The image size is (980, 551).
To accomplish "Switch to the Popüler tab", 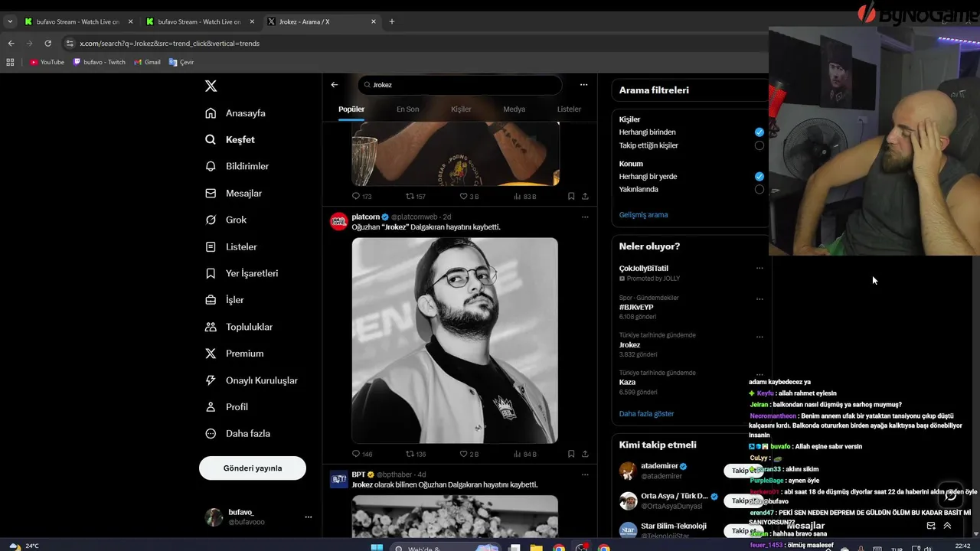I will (351, 109).
